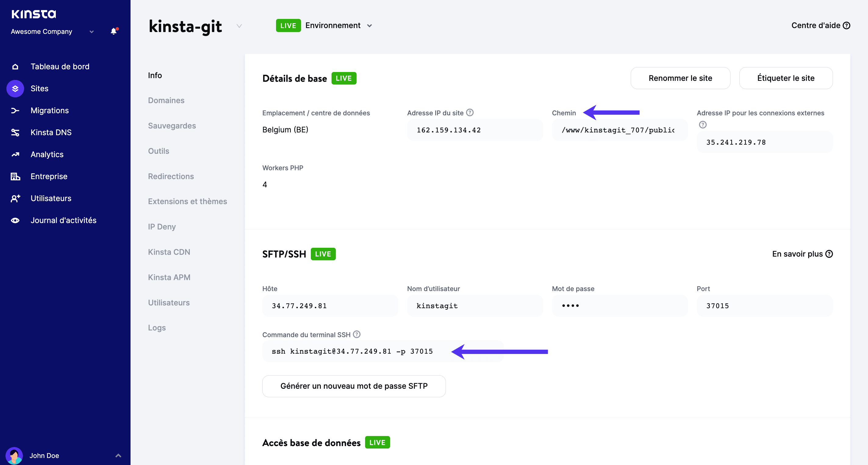This screenshot has height=465, width=868.
Task: Open the Kinsta APM tab
Action: click(x=169, y=277)
